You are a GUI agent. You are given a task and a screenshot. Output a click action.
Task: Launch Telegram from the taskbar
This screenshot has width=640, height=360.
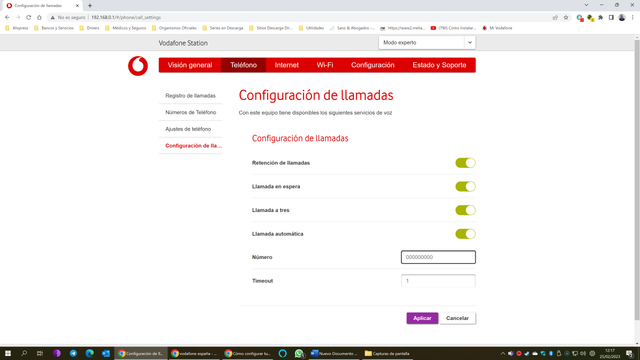coord(73,353)
